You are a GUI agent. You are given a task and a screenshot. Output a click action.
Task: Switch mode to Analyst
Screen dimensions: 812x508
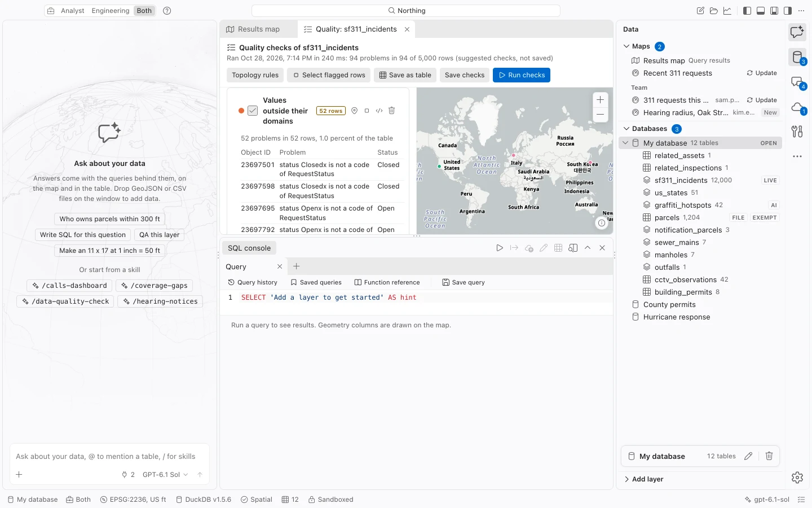tap(73, 11)
